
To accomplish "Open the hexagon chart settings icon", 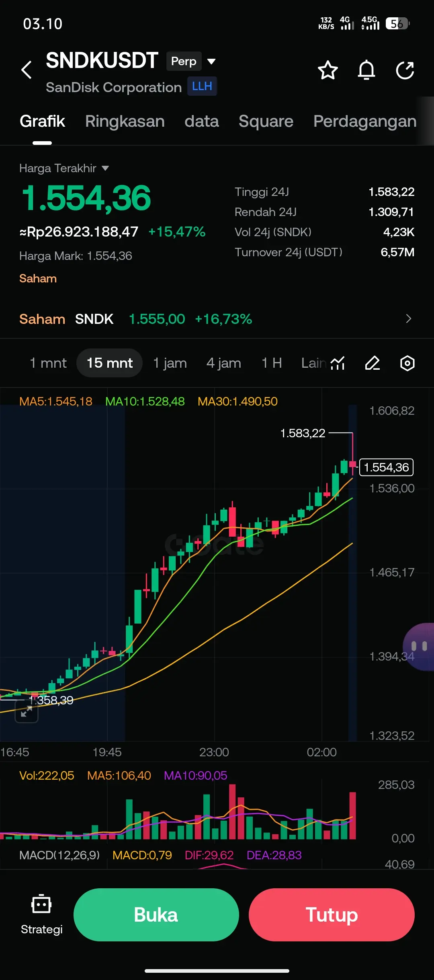I will tap(407, 363).
